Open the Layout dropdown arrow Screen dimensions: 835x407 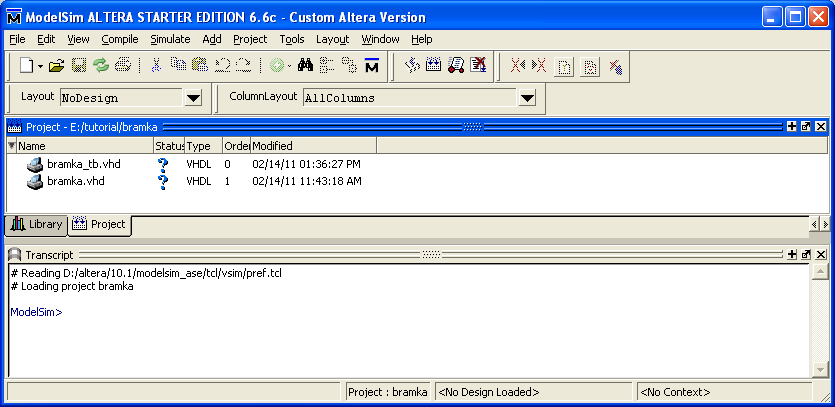coord(193,98)
